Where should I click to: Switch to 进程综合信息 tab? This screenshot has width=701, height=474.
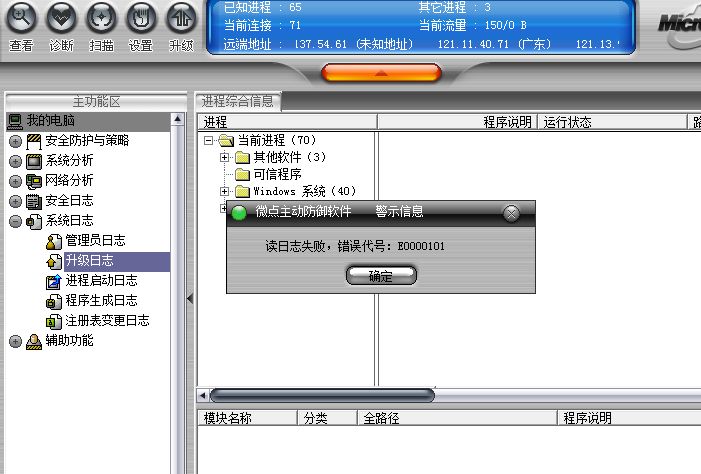[x=237, y=101]
